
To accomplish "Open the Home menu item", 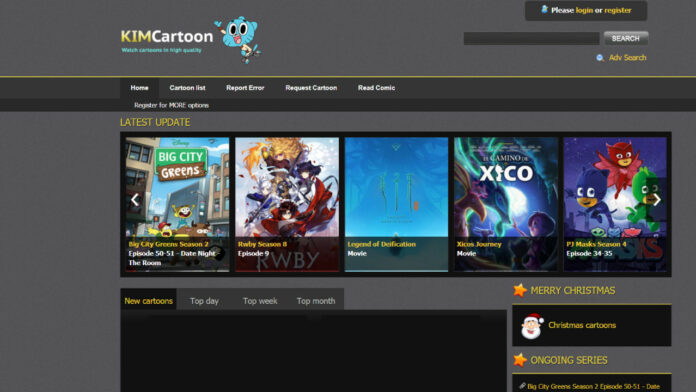I will 139,88.
